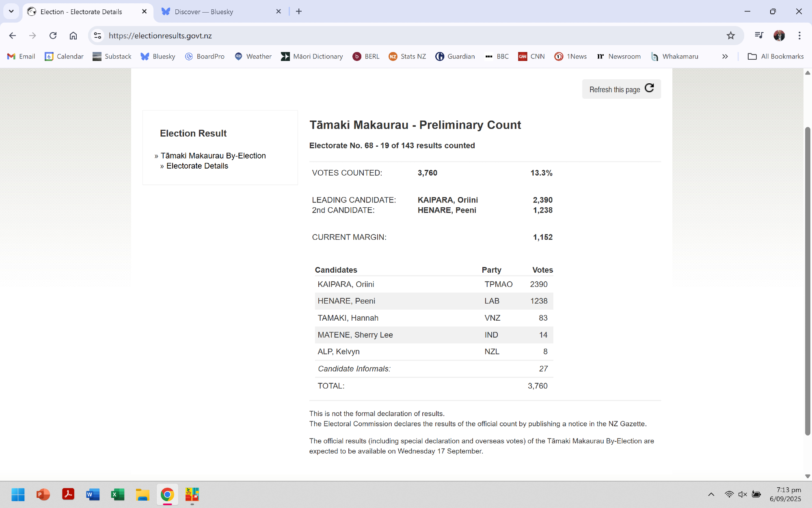This screenshot has width=812, height=508.
Task: Click the Chrome profile avatar
Action: tap(779, 36)
